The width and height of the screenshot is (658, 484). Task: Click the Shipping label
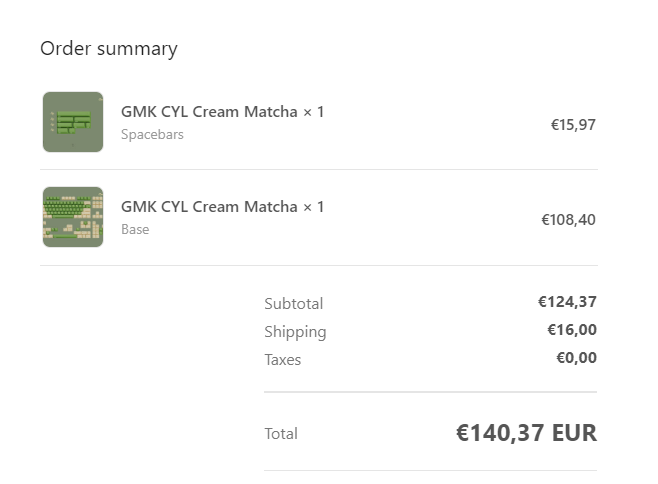point(295,332)
